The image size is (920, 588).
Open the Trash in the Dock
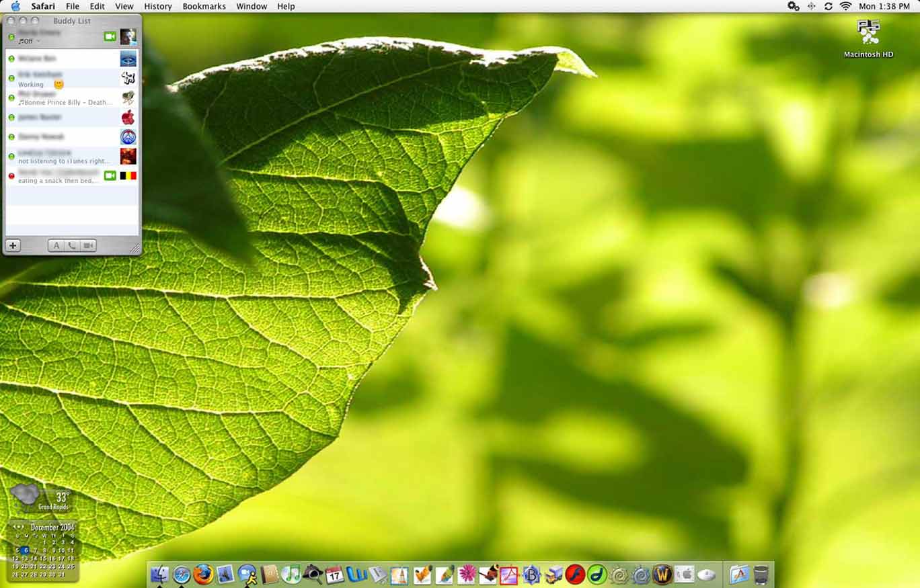tap(761, 575)
